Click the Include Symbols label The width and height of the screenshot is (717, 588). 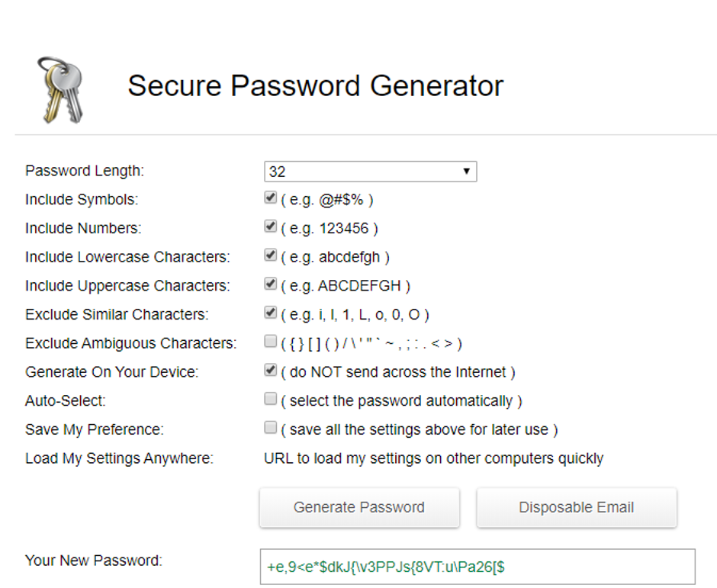click(x=82, y=200)
